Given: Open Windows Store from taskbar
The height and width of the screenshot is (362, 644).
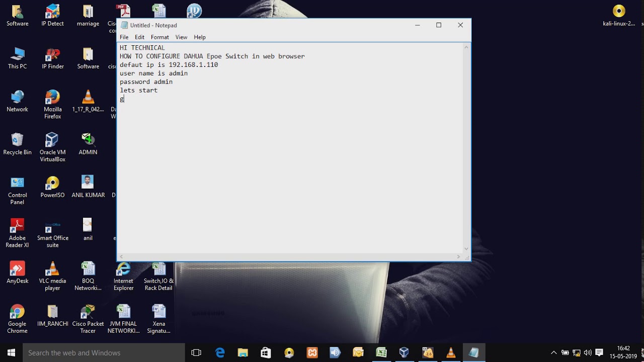Looking at the screenshot, I should pos(266,352).
